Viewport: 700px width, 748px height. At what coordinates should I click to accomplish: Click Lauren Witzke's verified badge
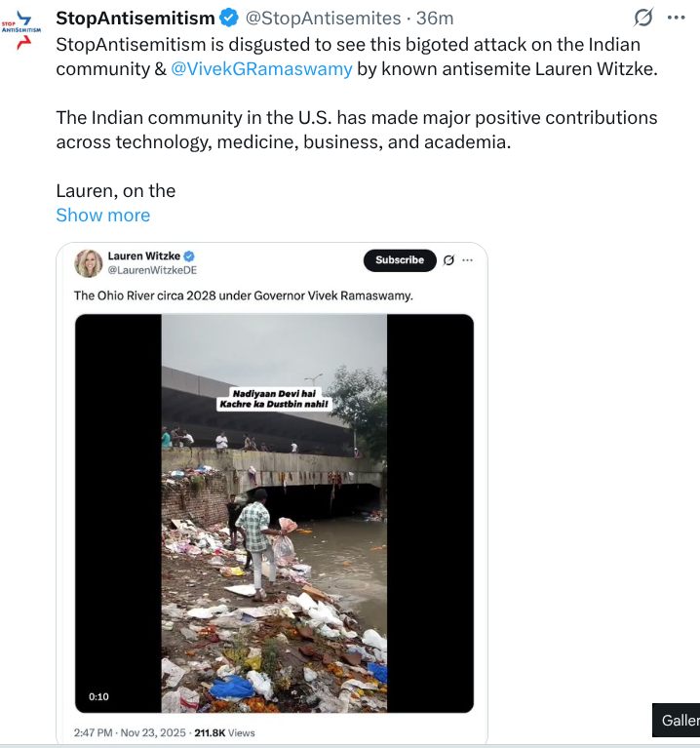point(189,256)
